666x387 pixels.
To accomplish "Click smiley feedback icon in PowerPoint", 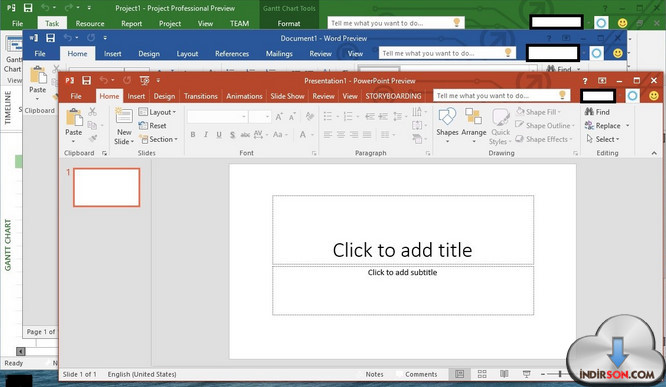I will pyautogui.click(x=654, y=96).
